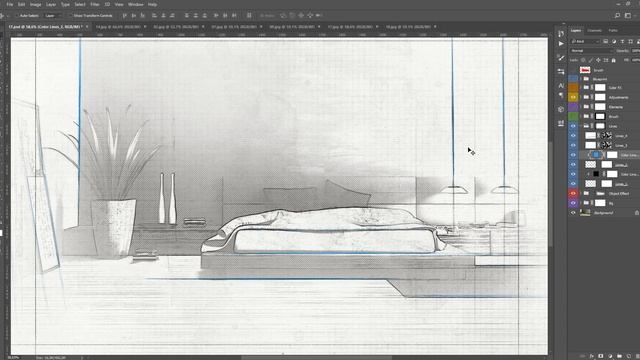This screenshot has width=640, height=360.
Task: Align right edges icon in options bar
Action: [x=172, y=16]
